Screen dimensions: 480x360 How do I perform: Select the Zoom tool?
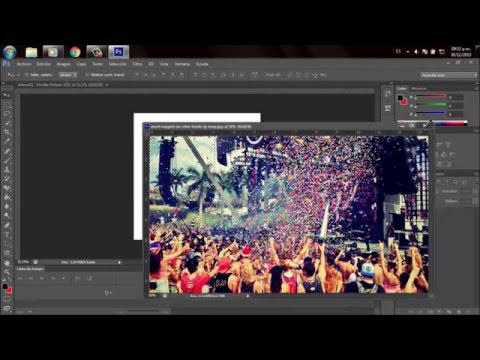7,272
